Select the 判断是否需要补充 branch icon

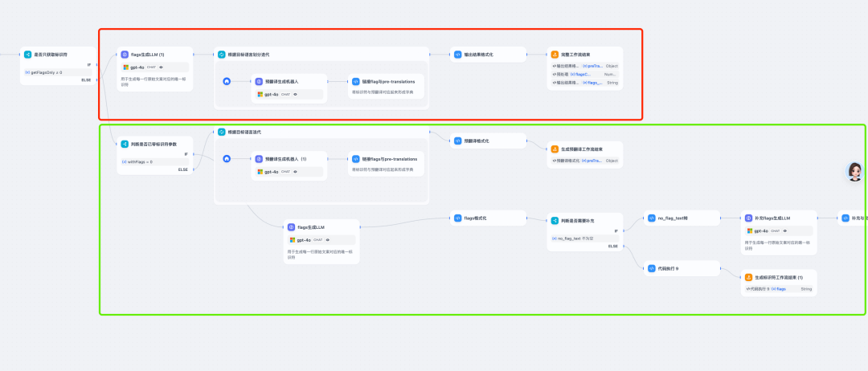point(555,221)
